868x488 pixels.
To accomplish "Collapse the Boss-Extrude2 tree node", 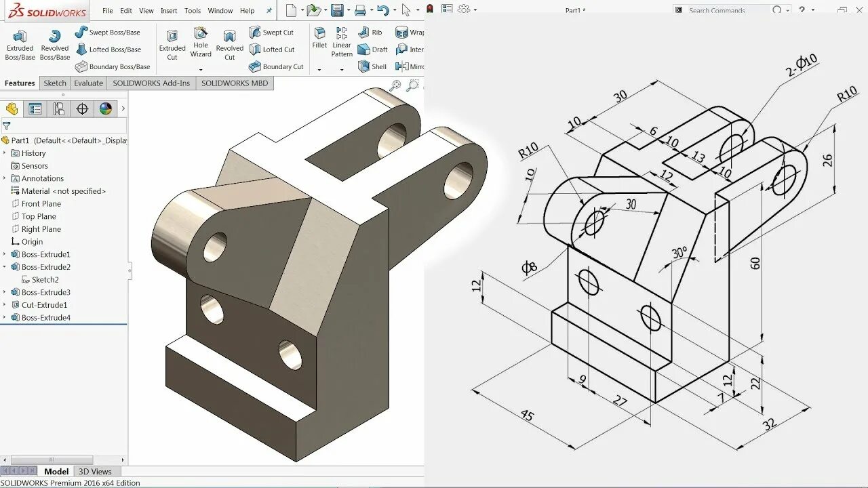I will (5, 267).
